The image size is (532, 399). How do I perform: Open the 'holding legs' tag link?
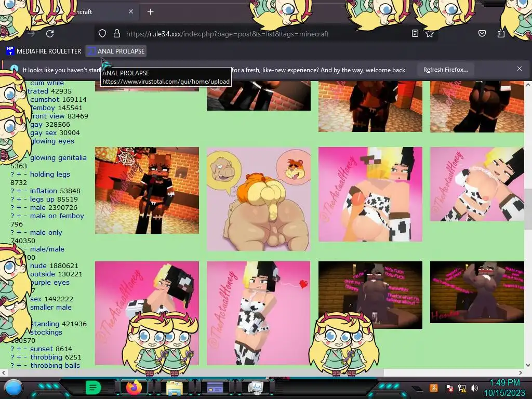click(50, 175)
